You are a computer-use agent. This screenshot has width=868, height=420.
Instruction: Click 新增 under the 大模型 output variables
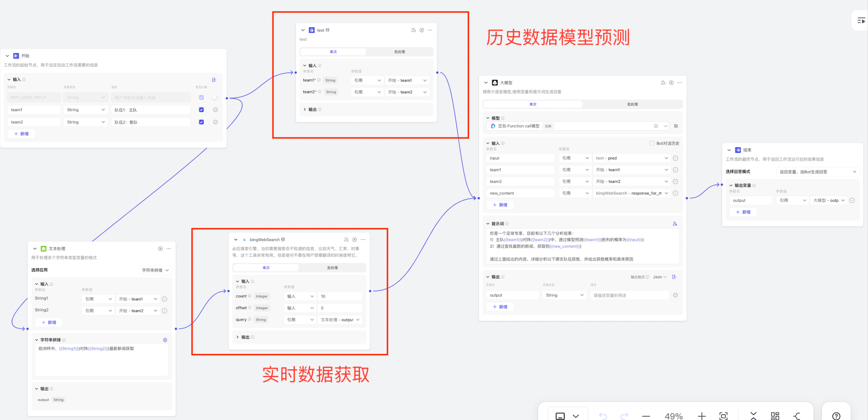(500, 307)
